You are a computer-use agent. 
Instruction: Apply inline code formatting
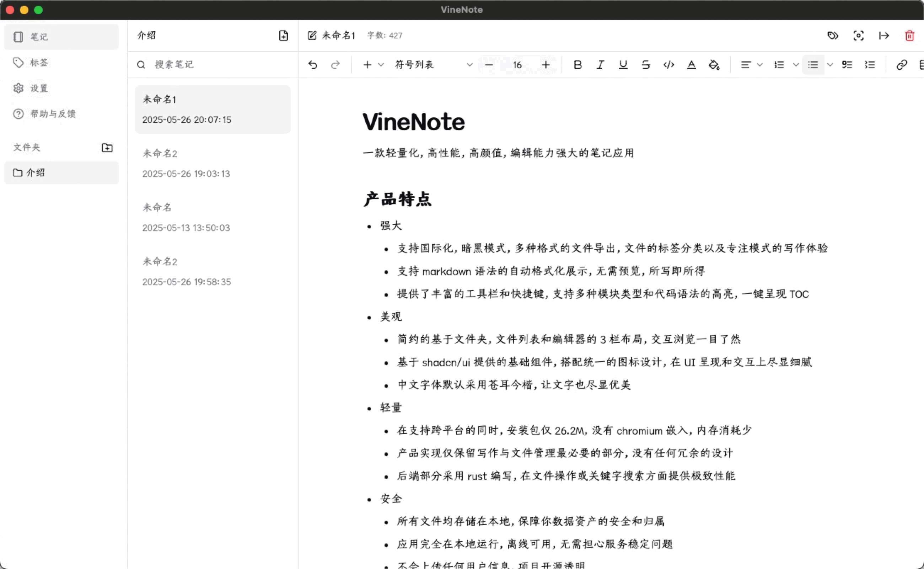tap(668, 65)
